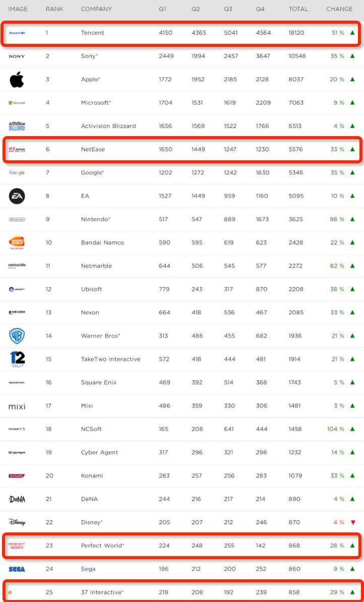
Task: Click the EA round logo
Action: point(17,196)
